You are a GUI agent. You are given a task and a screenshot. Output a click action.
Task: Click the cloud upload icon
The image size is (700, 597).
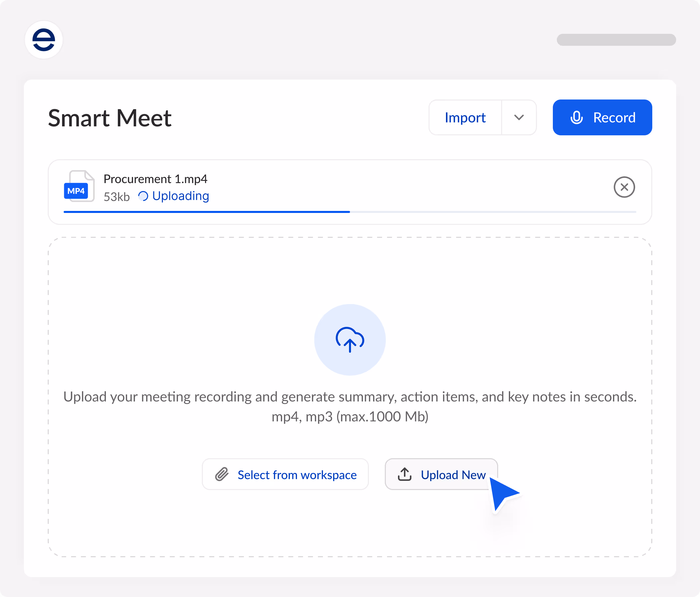[x=350, y=340]
